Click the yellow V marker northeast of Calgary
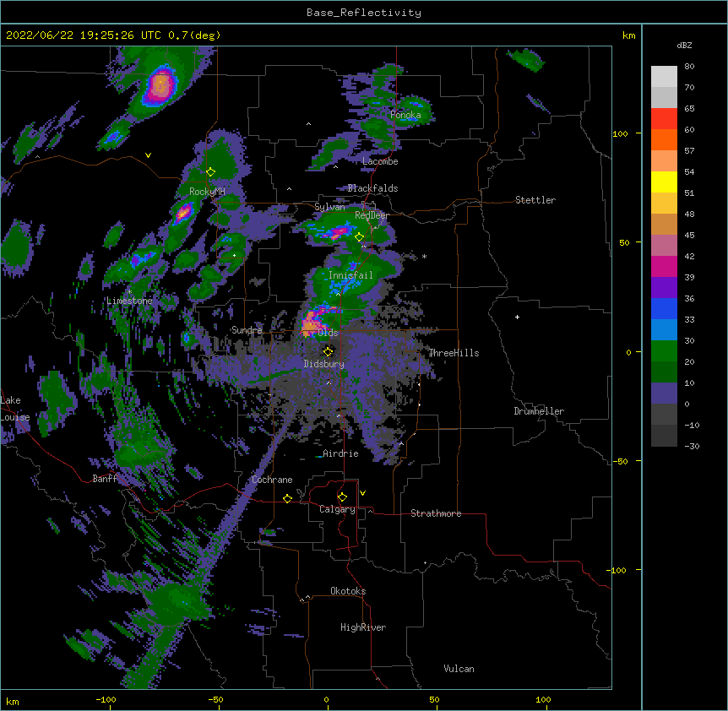The height and width of the screenshot is (711, 728). coord(362,493)
